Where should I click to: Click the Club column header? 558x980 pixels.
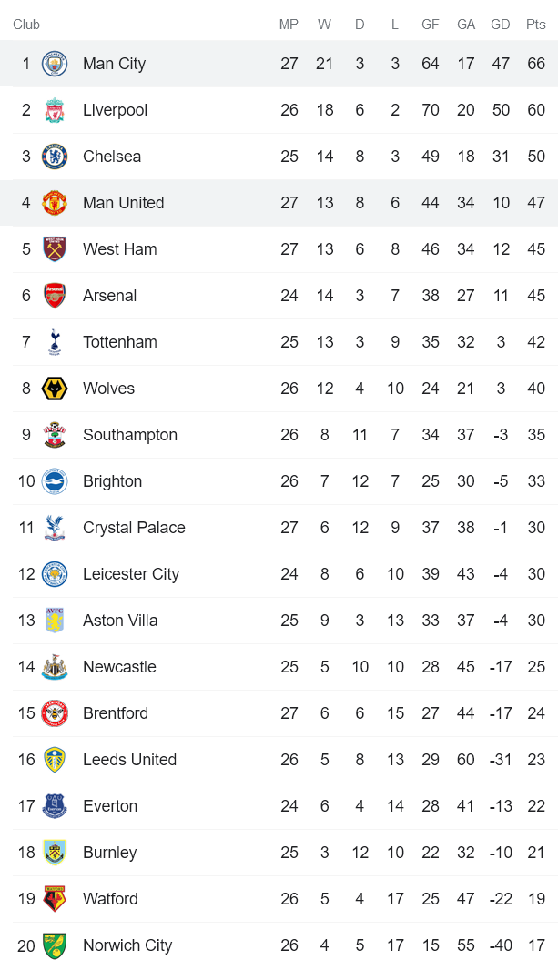pyautogui.click(x=26, y=25)
